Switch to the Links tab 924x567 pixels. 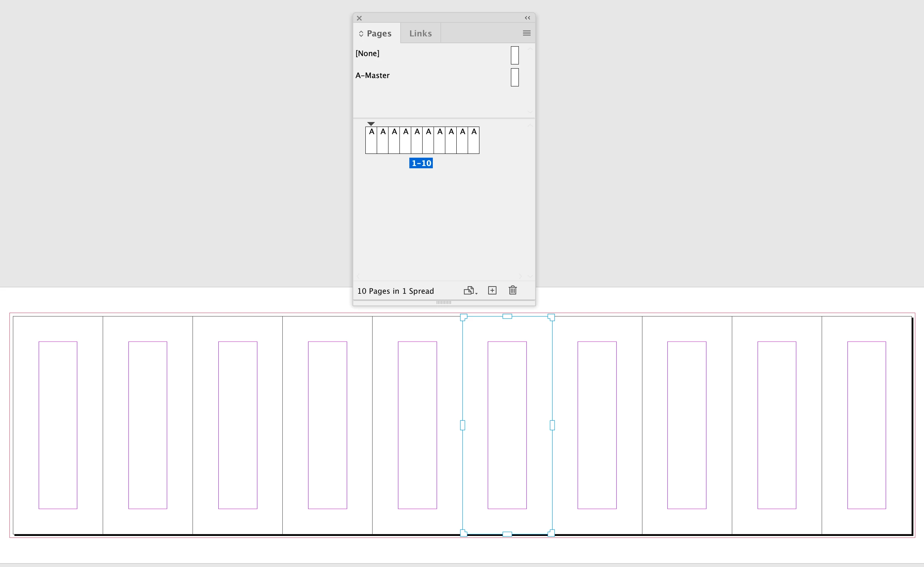[x=420, y=33]
